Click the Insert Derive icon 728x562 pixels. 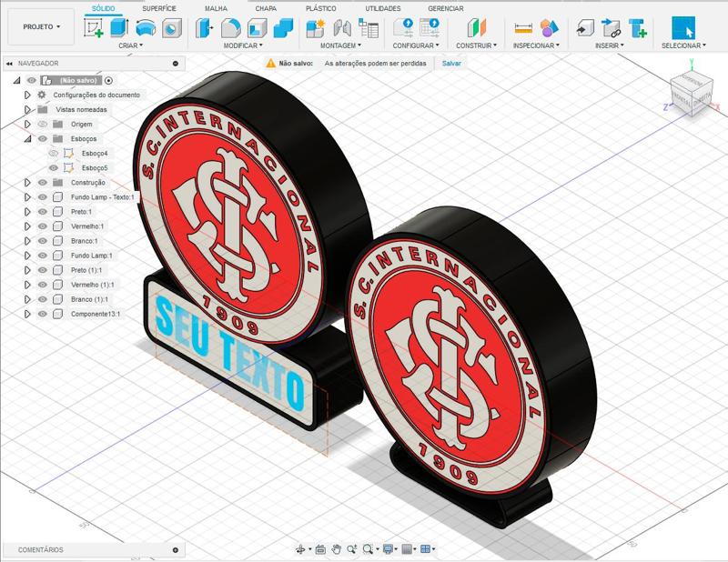point(585,28)
